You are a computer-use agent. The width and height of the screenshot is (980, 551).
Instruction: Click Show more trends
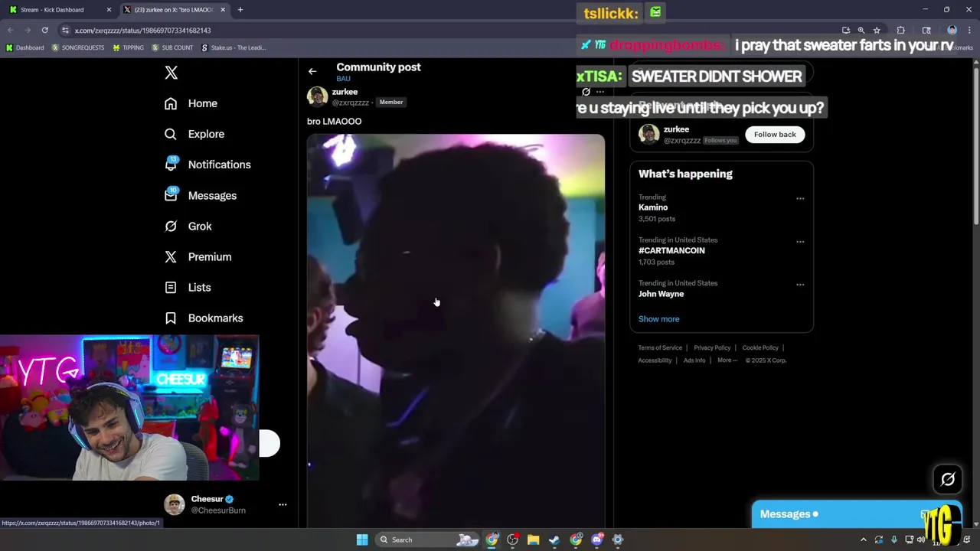[658, 319]
